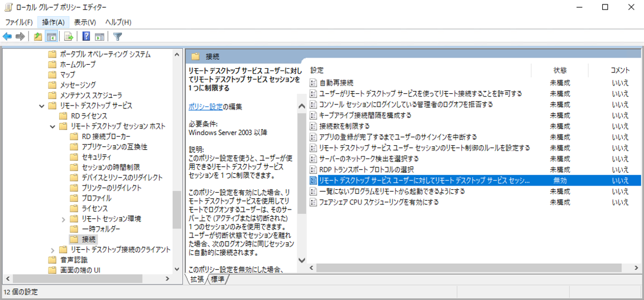Select メッセージング tree item

[78, 85]
